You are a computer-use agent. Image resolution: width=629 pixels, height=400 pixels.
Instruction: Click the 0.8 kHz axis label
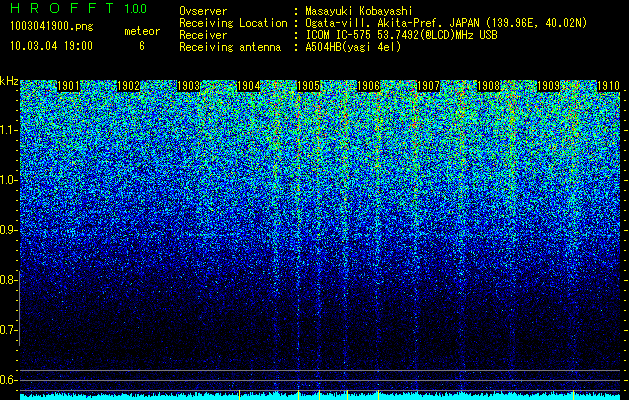click(8, 280)
